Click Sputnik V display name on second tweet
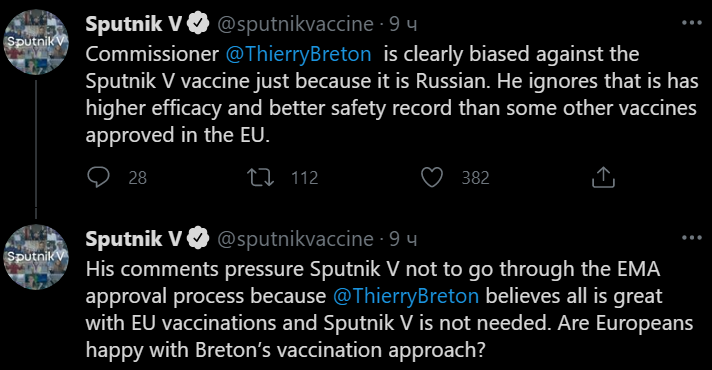The height and width of the screenshot is (370, 712). pyautogui.click(x=134, y=238)
